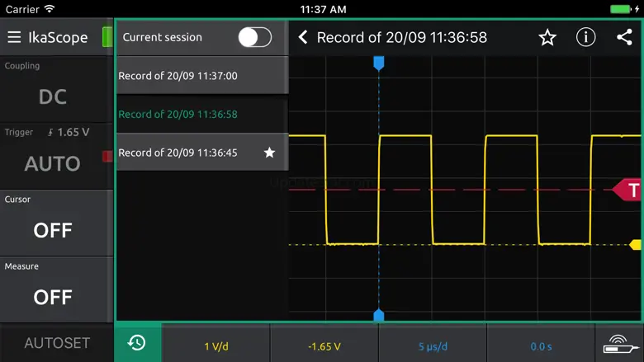This screenshot has width=644, height=362.
Task: Share the record using the share icon
Action: (x=624, y=37)
